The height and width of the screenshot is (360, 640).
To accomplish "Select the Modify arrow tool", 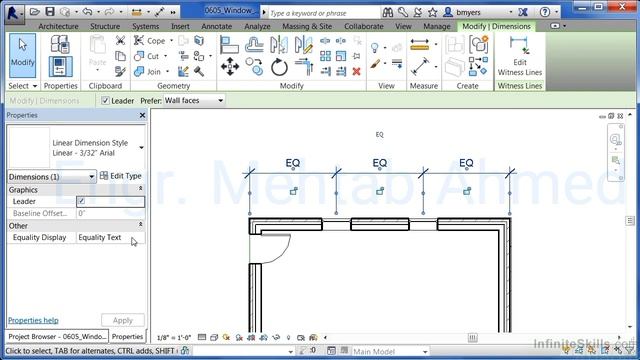I will coord(22,56).
